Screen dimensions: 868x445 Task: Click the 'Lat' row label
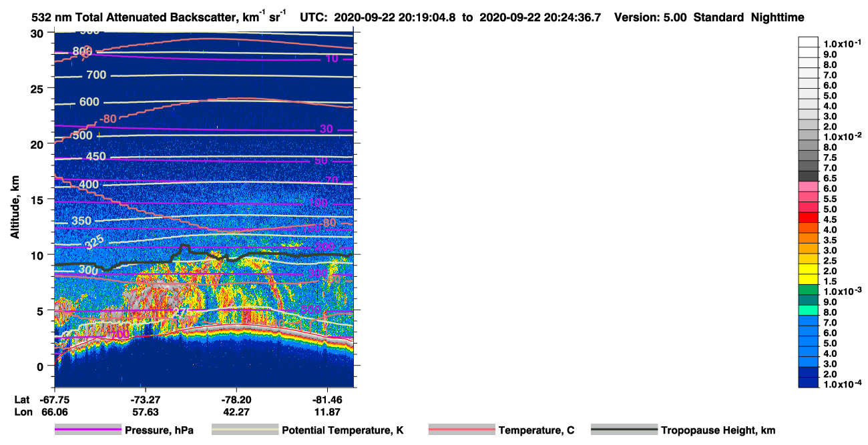tap(22, 399)
